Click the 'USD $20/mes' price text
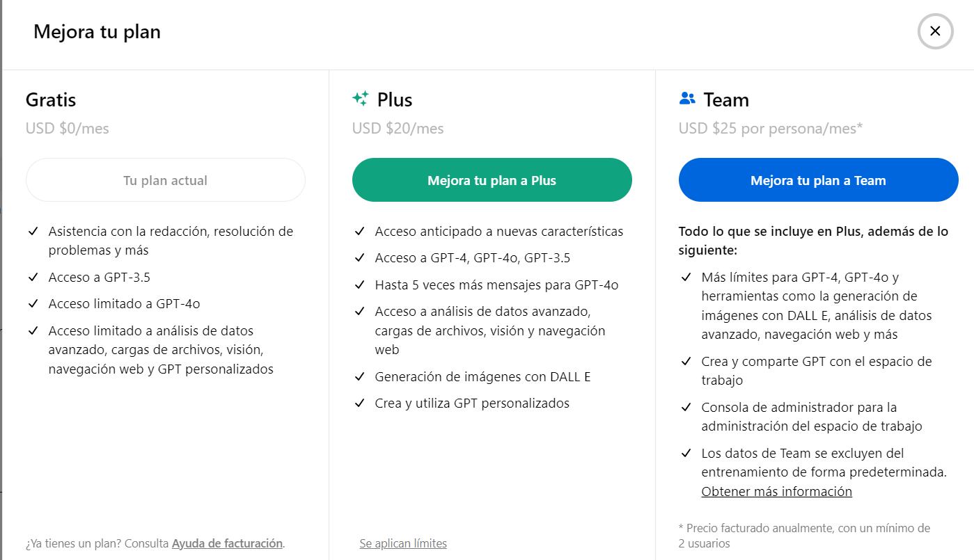This screenshot has height=560, width=974. (x=398, y=128)
